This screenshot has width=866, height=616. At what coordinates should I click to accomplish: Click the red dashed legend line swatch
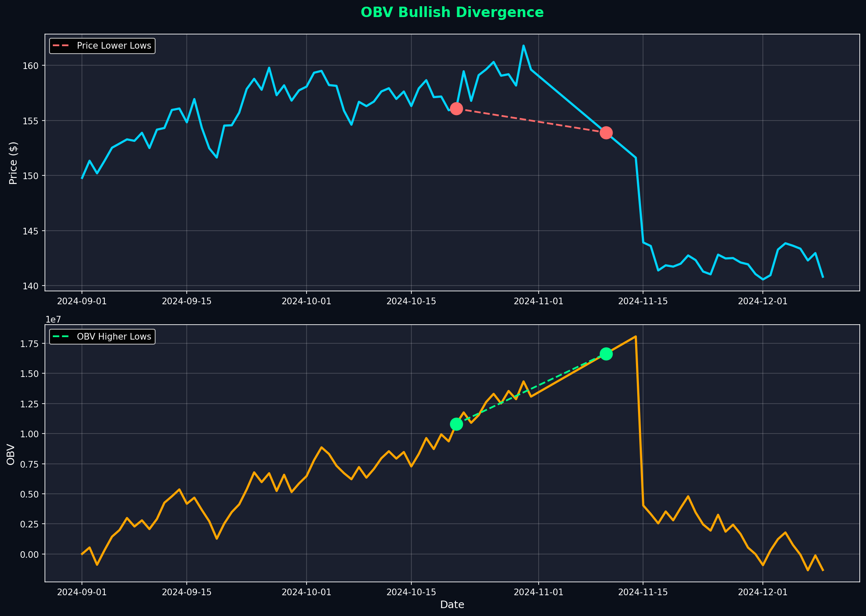click(61, 46)
